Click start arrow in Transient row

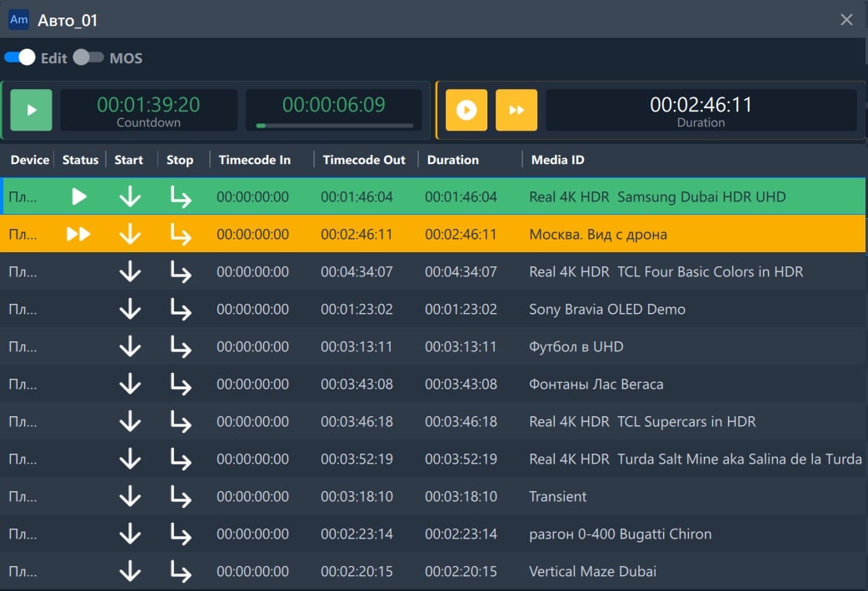pos(130,496)
